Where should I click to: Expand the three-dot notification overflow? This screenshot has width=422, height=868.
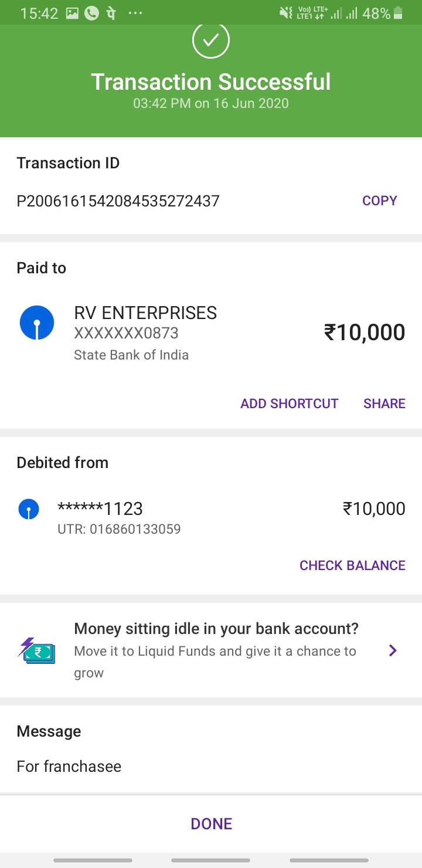coord(135,13)
